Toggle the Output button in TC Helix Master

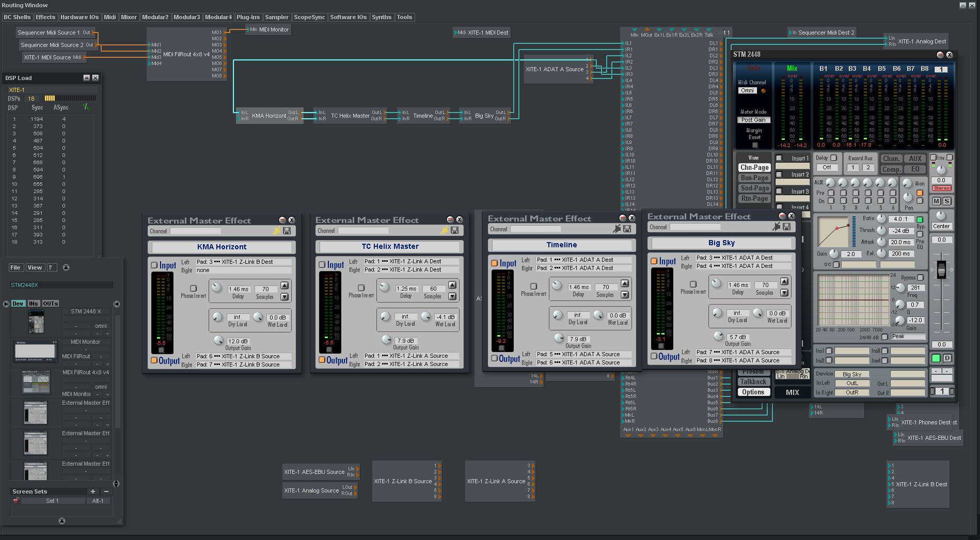pyautogui.click(x=322, y=360)
